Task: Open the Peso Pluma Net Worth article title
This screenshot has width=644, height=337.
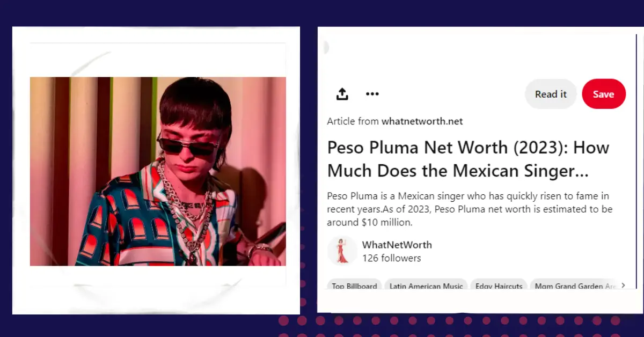Action: point(468,159)
